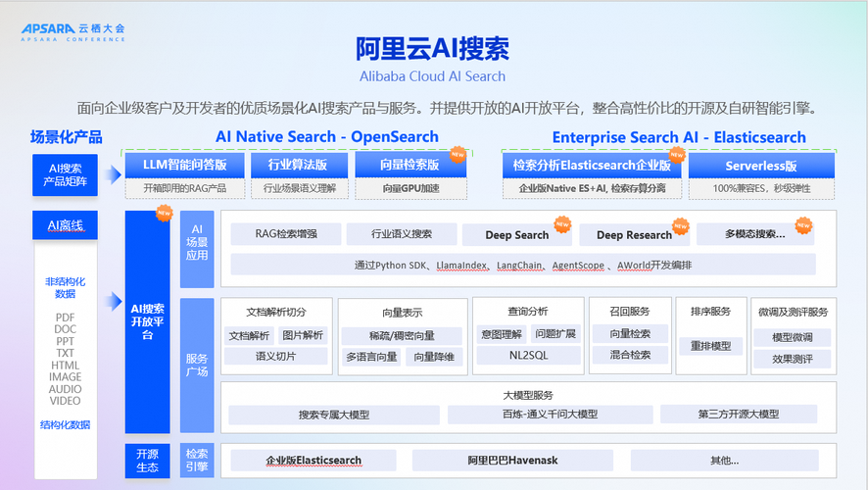868x490 pixels.
Task: Click the NEW badge on AI搜索开放平台
Action: [x=164, y=213]
